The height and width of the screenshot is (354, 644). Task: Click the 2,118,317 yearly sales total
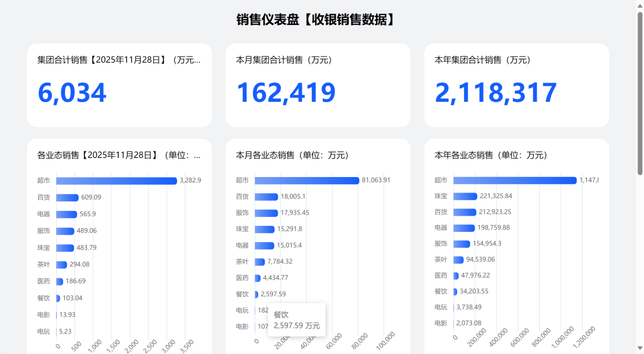[496, 93]
